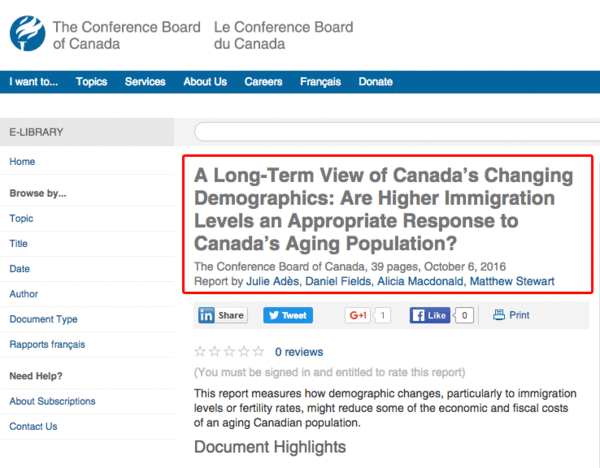Print the report using printer icon
The width and height of the screenshot is (600, 468).
512,315
